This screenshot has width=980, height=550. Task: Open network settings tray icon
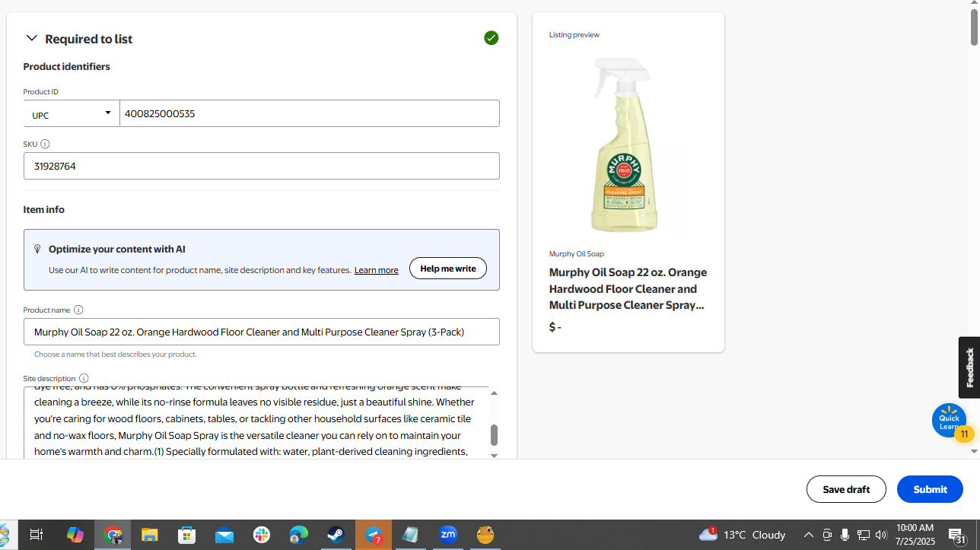(x=863, y=535)
